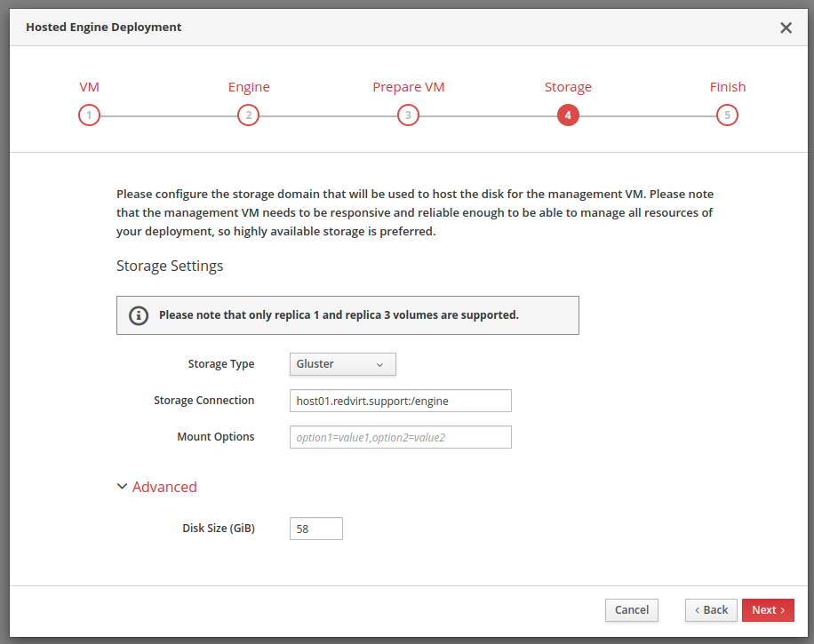This screenshot has width=814, height=644.
Task: Select the VM step label
Action: (x=89, y=87)
